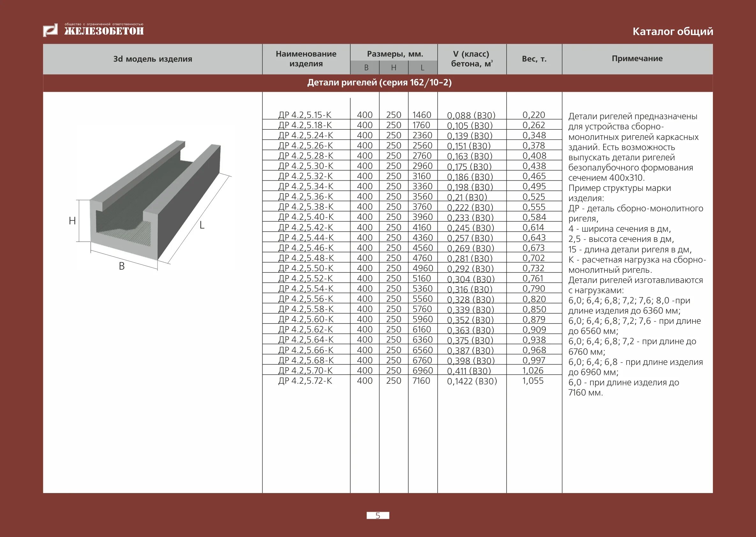Select the row name 'ДР 4.2,5.70-К'
The image size is (756, 537).
(x=306, y=371)
